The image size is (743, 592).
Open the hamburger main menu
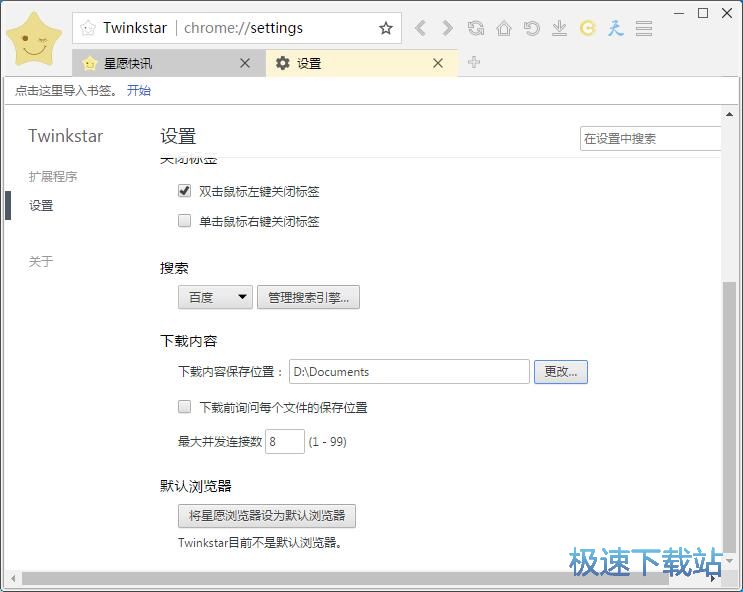[x=644, y=28]
